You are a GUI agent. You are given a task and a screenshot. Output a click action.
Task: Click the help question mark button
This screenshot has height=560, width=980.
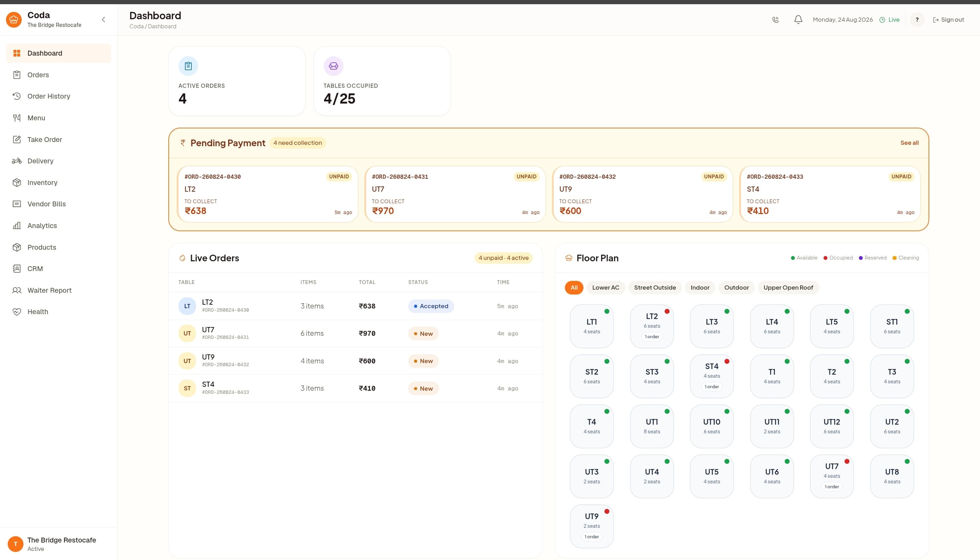(x=917, y=20)
